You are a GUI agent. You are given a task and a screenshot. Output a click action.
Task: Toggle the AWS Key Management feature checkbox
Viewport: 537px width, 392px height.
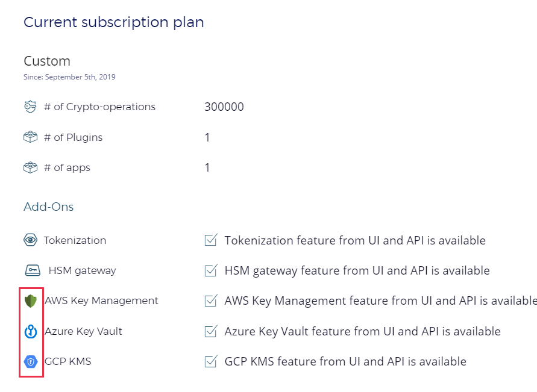coord(211,300)
